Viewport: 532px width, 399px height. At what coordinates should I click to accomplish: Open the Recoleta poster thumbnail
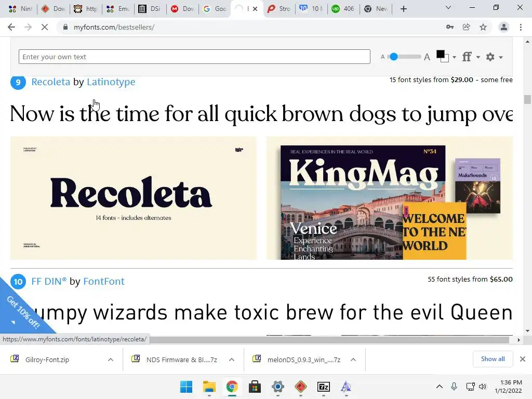pos(134,198)
